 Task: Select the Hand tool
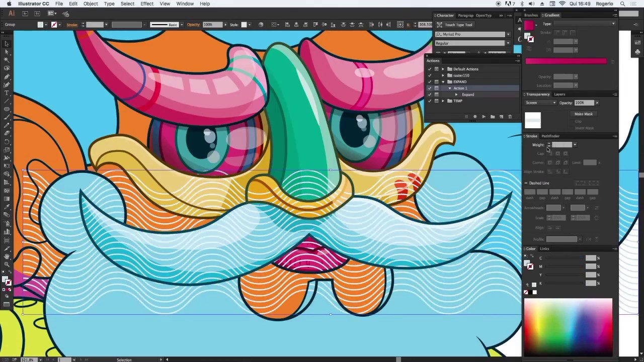(7, 256)
